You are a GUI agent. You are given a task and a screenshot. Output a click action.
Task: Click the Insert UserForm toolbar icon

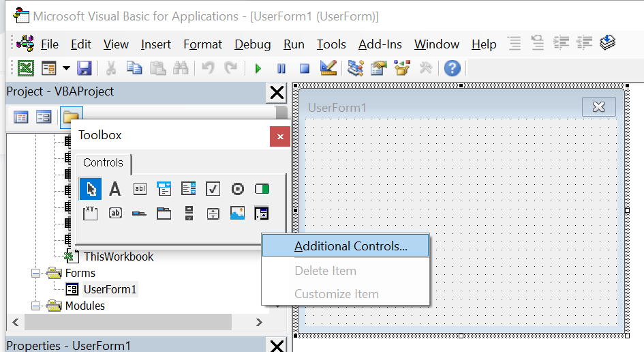pyautogui.click(x=49, y=68)
